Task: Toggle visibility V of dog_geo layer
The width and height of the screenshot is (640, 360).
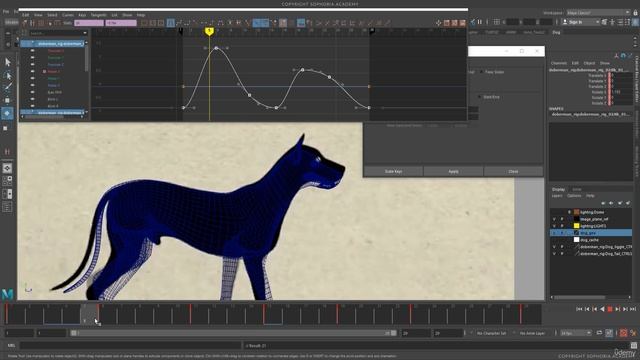Action: coord(554,233)
